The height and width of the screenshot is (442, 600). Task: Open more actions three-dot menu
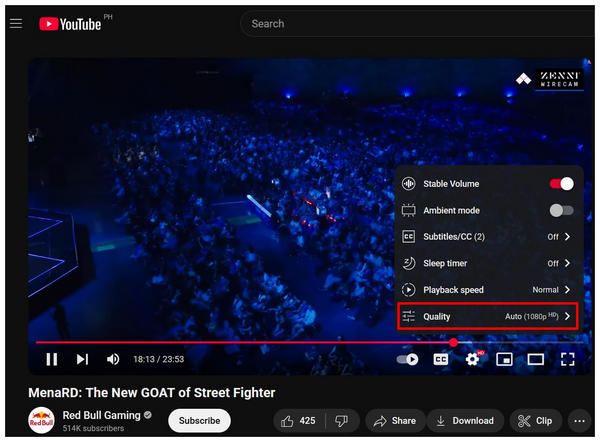click(x=579, y=421)
